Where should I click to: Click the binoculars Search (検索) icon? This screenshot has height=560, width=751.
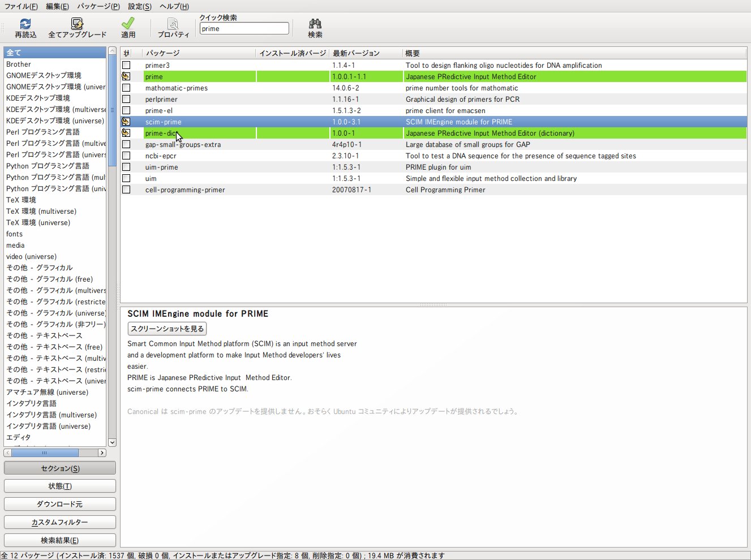315,24
